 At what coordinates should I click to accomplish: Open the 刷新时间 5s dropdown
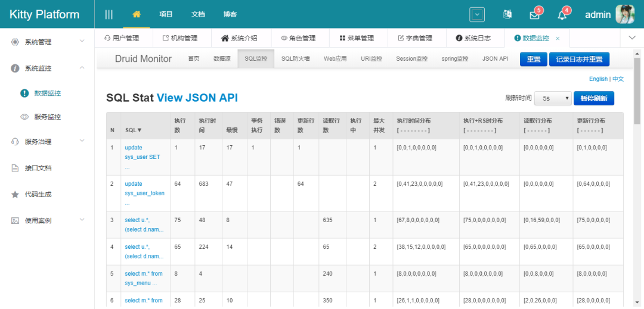coord(553,98)
